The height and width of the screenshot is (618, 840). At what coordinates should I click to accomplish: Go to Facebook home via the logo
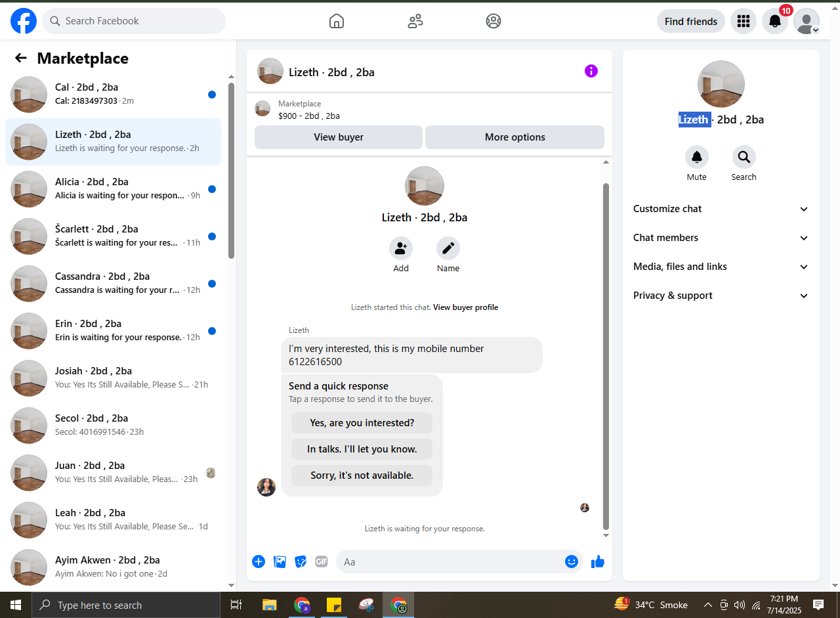tap(24, 21)
